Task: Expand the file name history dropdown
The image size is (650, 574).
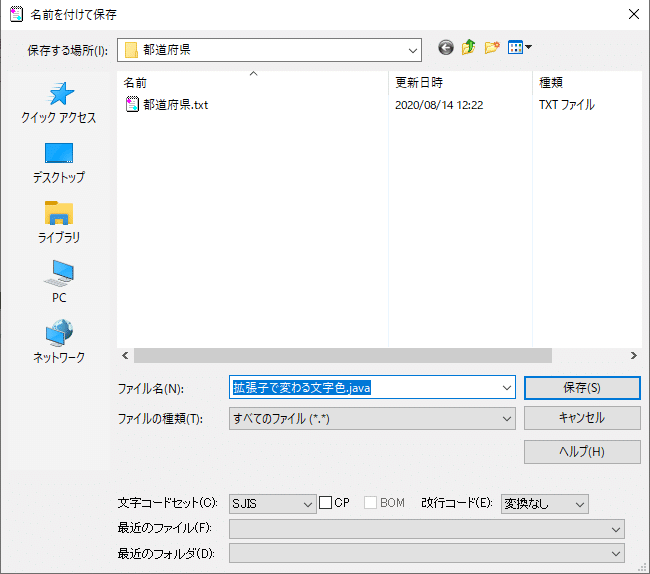Action: pyautogui.click(x=507, y=388)
